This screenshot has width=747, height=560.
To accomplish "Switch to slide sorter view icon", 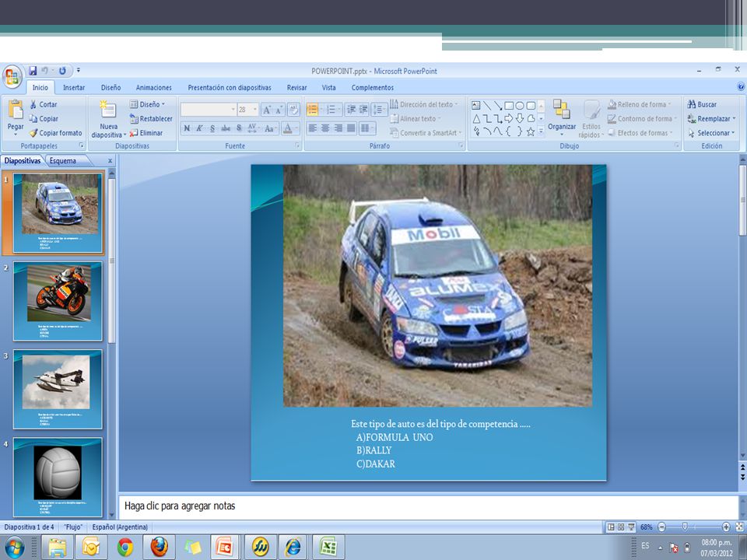I will point(621,527).
